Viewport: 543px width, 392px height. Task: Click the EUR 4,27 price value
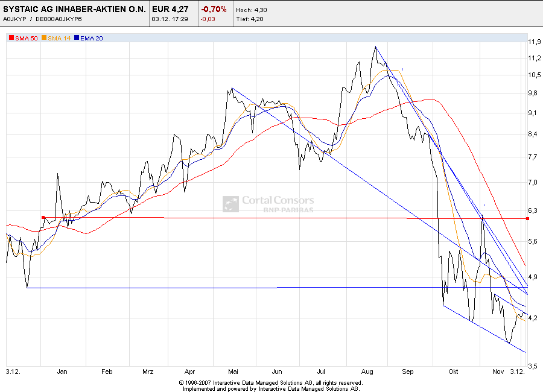170,10
